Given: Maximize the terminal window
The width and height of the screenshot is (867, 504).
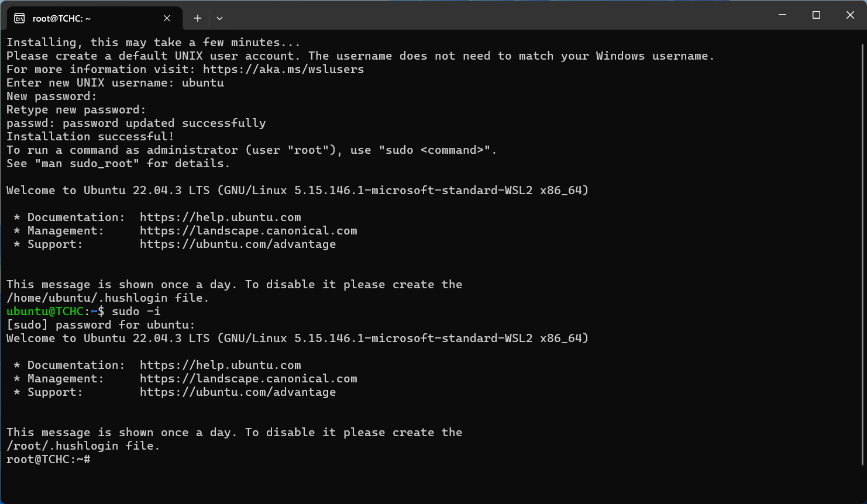Looking at the screenshot, I should click(816, 15).
